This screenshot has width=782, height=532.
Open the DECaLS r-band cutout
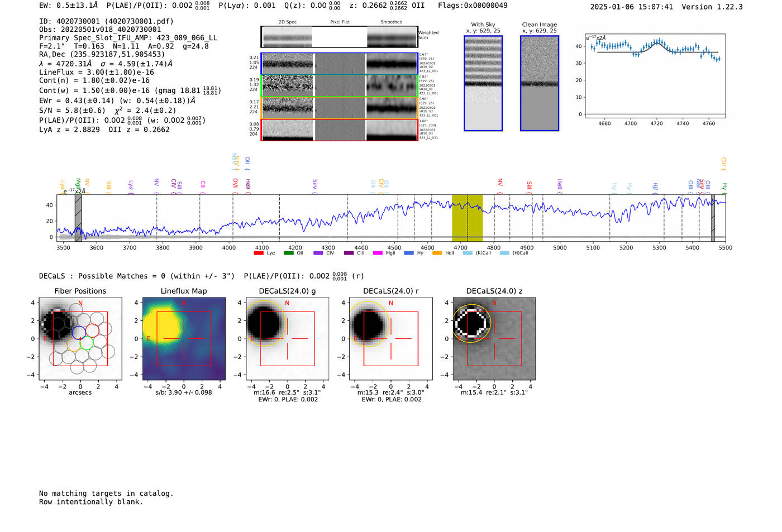[x=390, y=338]
